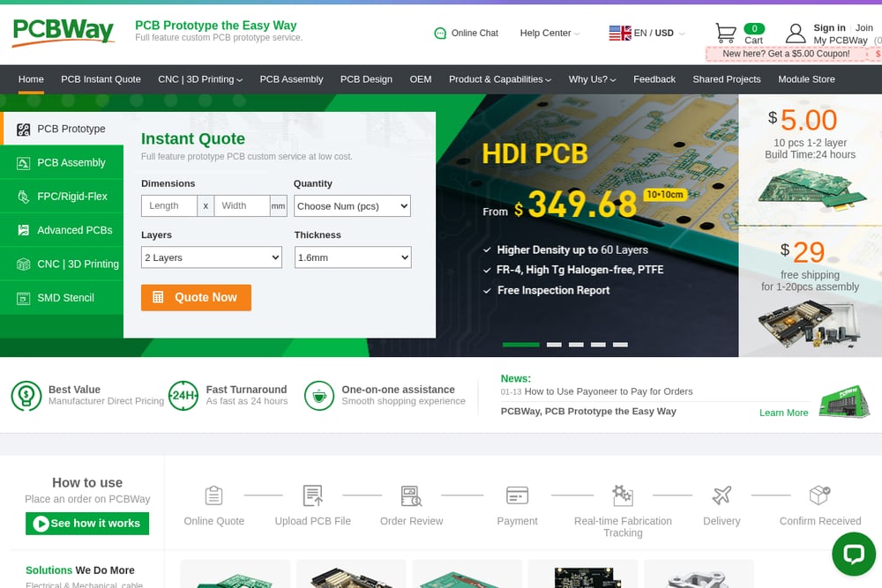Open Module Store in nav bar

click(806, 79)
